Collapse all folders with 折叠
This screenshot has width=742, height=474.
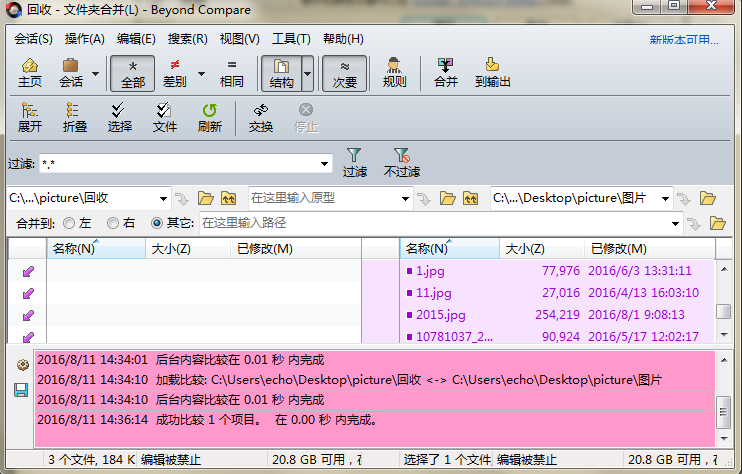(x=74, y=118)
